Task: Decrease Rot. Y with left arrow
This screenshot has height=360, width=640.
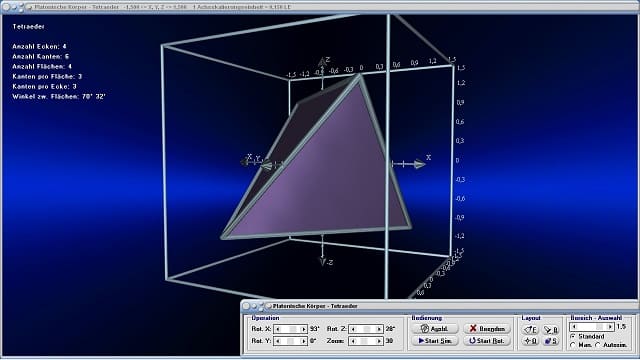Action: pos(278,341)
